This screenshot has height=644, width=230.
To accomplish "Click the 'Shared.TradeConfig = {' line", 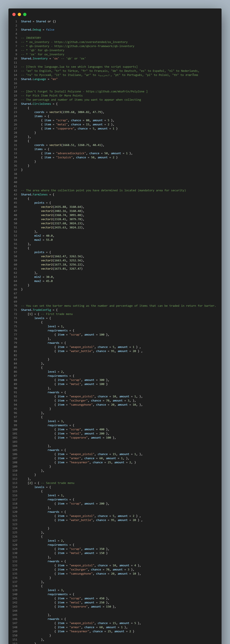I will click(39, 310).
